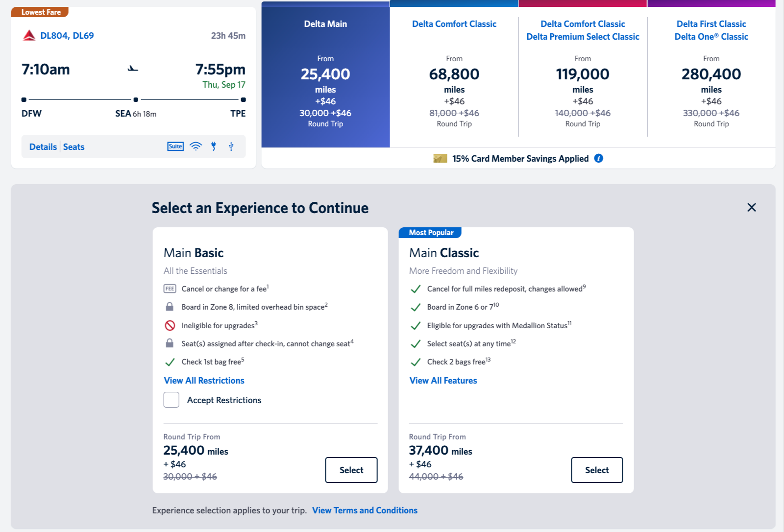784x532 pixels.
Task: Select the Delta First Classic 280,400 miles fare
Action: point(711,74)
